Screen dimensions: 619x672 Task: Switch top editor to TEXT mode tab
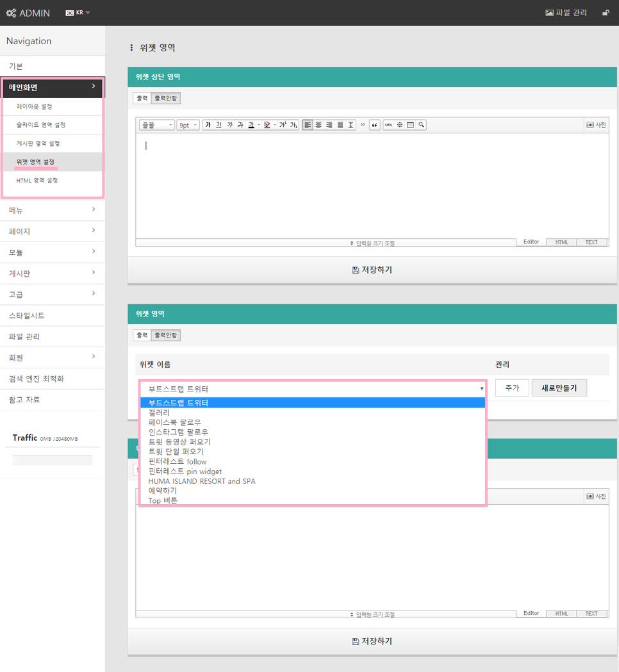(591, 242)
